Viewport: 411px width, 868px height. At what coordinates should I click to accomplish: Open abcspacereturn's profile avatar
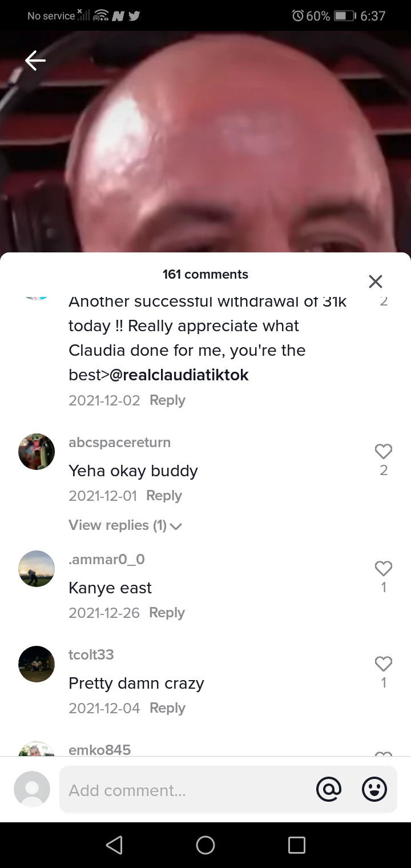(37, 452)
